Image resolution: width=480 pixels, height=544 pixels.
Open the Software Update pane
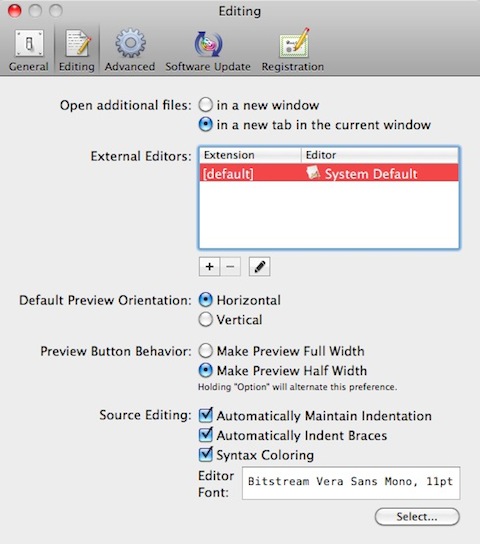click(x=208, y=51)
